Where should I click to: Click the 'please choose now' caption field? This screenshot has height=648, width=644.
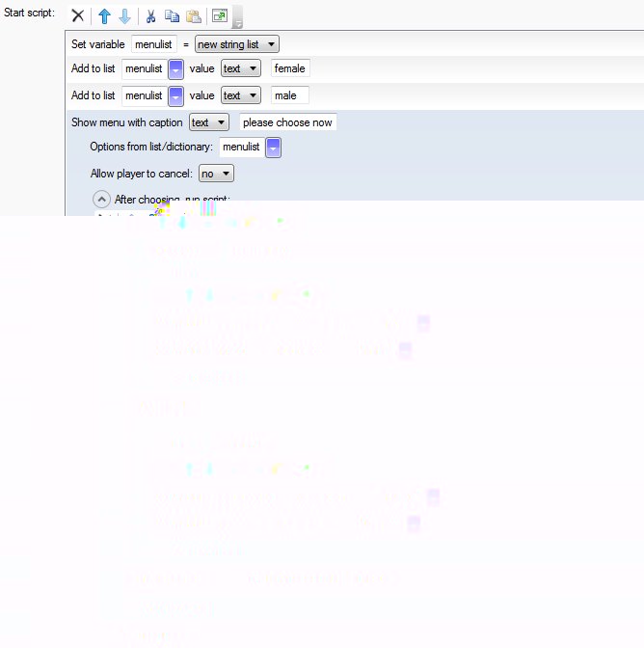(287, 122)
